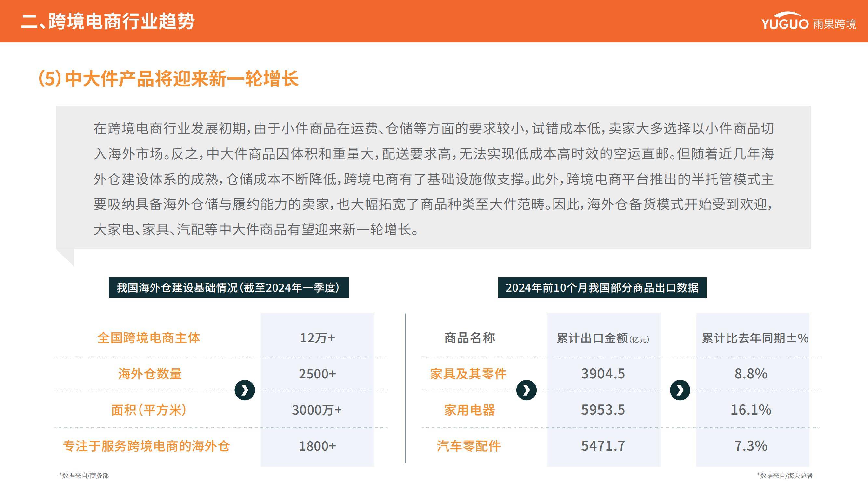Image resolution: width=868 pixels, height=489 pixels.
Task: Select the label 全国跨境电商主体
Action: click(x=149, y=338)
